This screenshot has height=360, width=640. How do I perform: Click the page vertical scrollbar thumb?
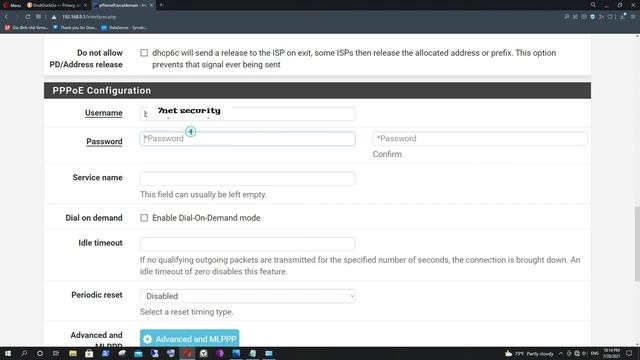(637, 244)
